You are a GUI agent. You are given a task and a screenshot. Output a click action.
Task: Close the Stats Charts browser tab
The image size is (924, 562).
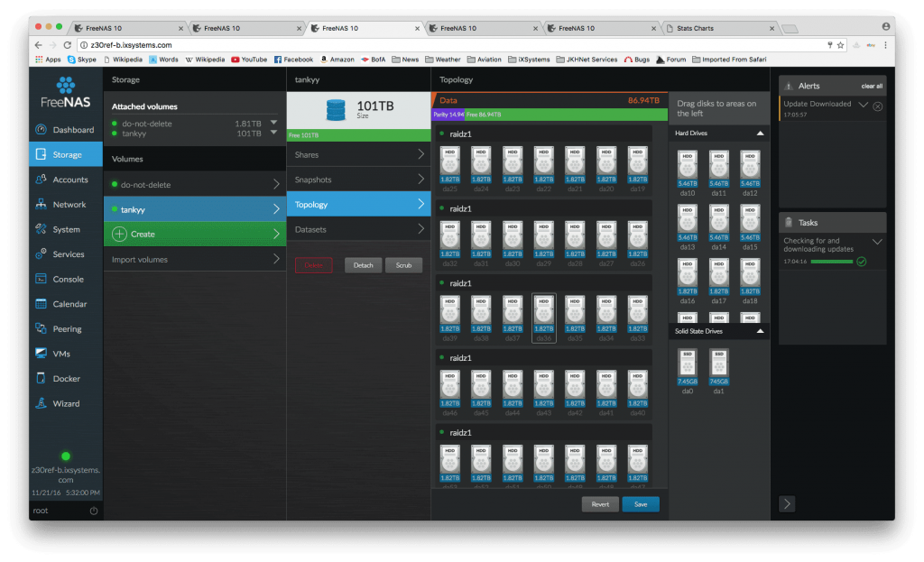click(x=772, y=28)
